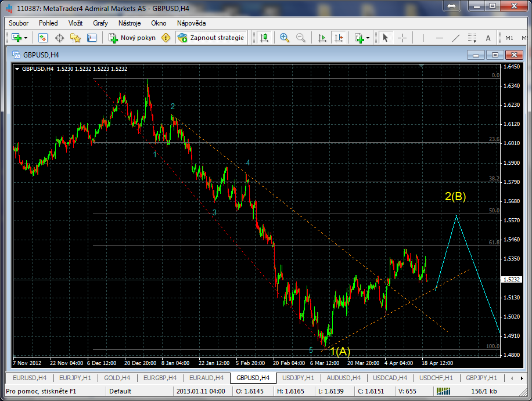Toggle Chart Shift icon
Screen dimensions: 532x401
click(339, 38)
